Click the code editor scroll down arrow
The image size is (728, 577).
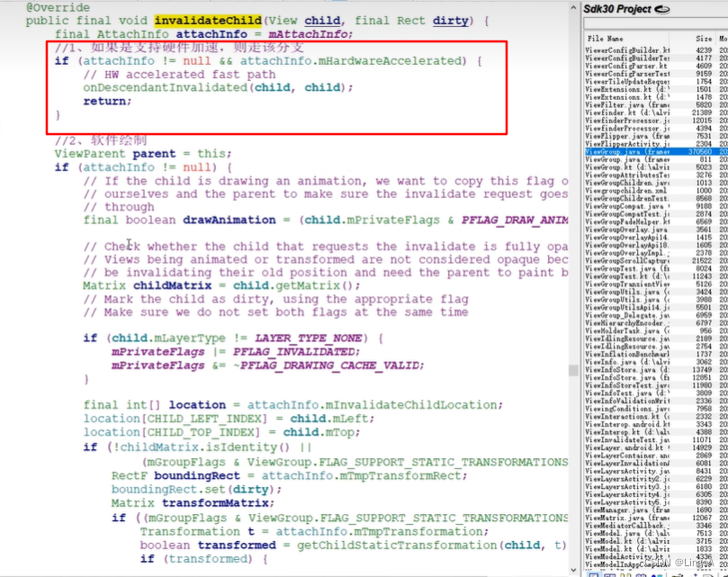tap(573, 570)
